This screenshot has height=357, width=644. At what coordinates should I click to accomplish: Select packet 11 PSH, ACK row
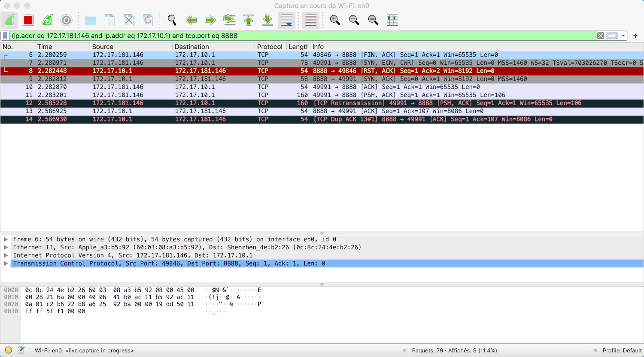pos(322,95)
